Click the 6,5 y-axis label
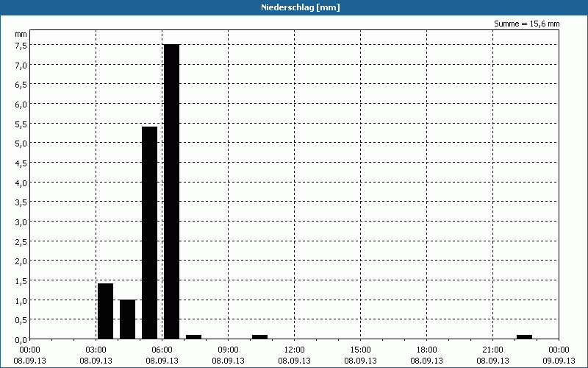 click(21, 85)
